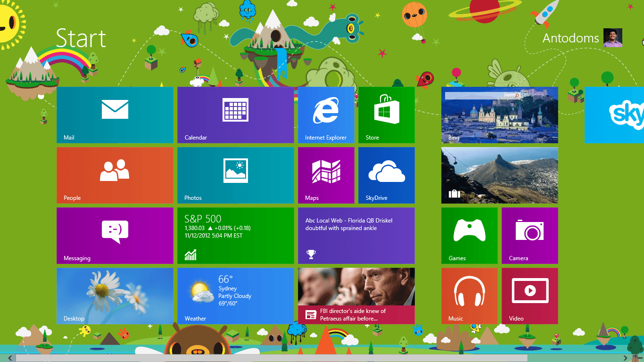Open the Finance tile showing S&P 500
Screen dimensions: 644x362
[235, 235]
